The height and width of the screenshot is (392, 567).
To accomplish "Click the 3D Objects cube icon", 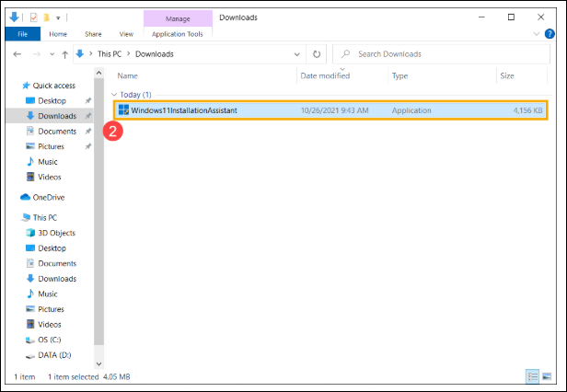I will coord(30,233).
